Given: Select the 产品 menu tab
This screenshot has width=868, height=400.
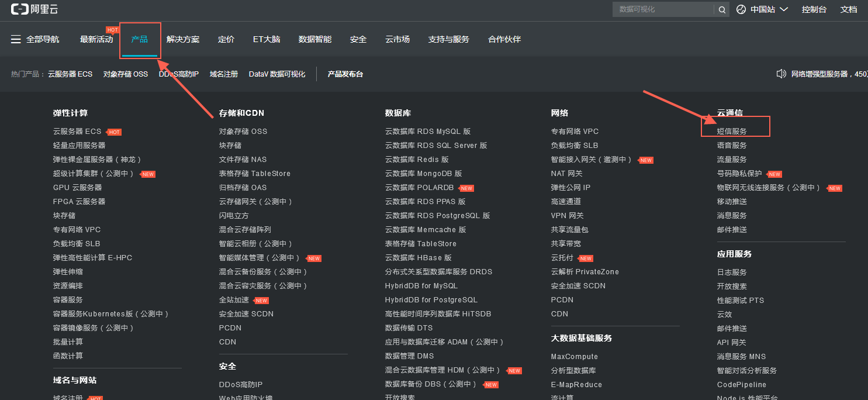Looking at the screenshot, I should pos(140,39).
